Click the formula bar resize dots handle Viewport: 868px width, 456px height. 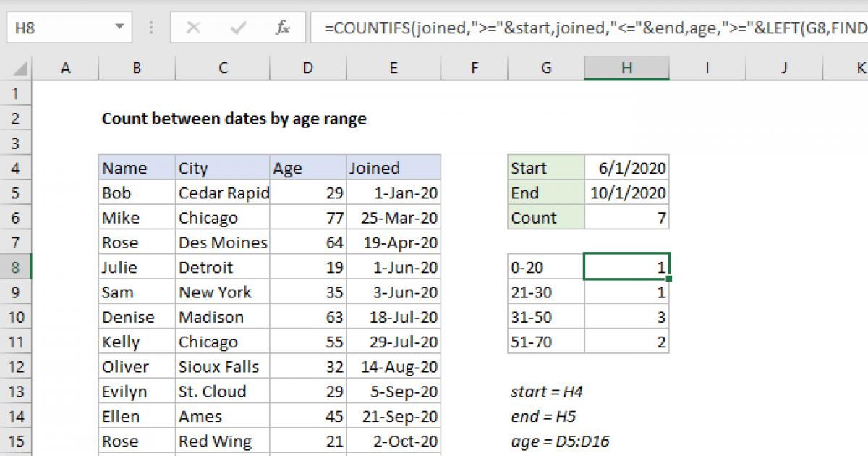152,28
